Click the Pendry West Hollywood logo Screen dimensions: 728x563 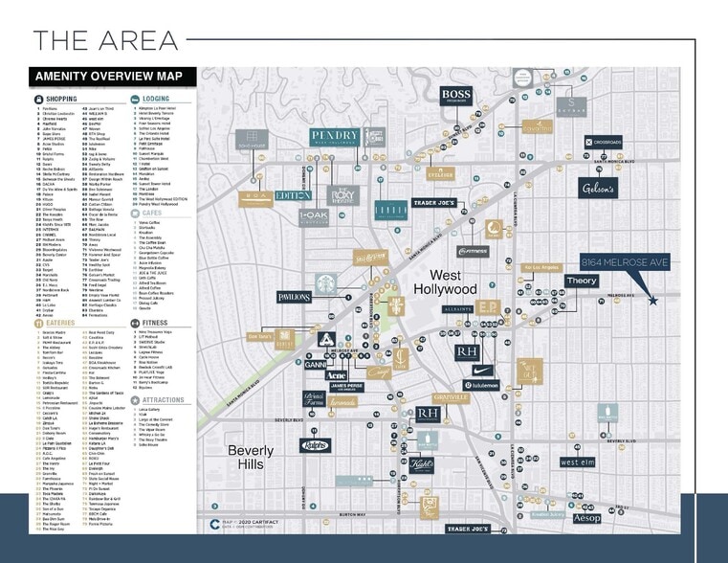pyautogui.click(x=336, y=136)
